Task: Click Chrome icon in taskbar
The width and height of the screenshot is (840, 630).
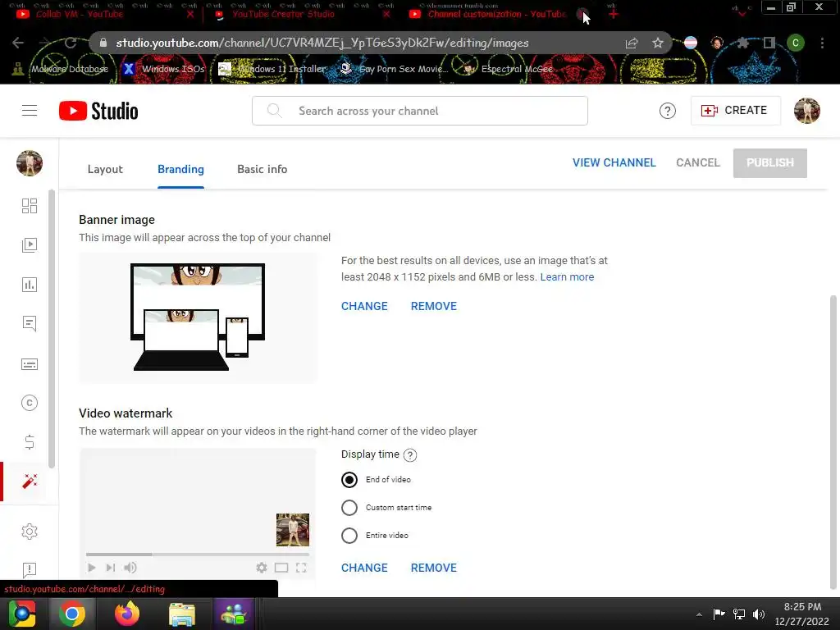Action: [x=72, y=614]
